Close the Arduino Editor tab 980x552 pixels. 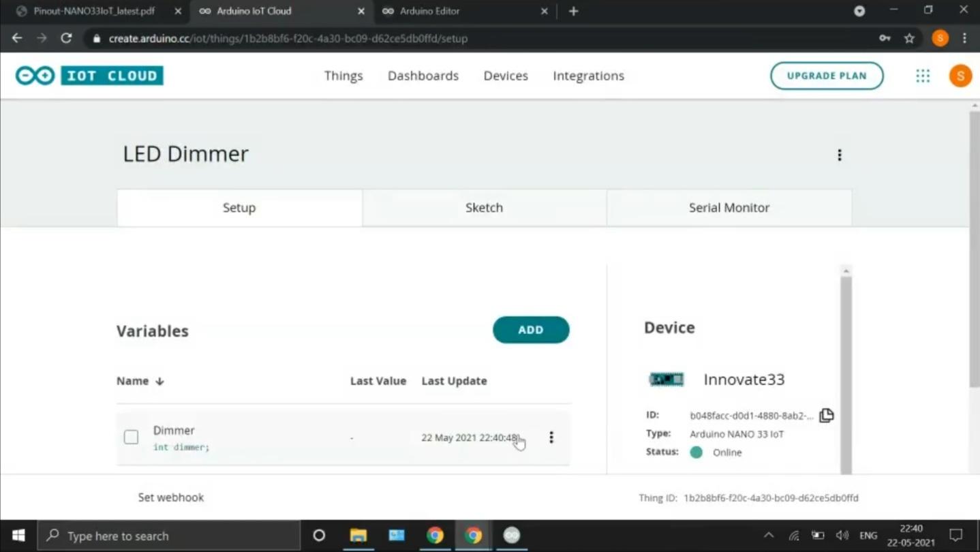click(x=544, y=11)
